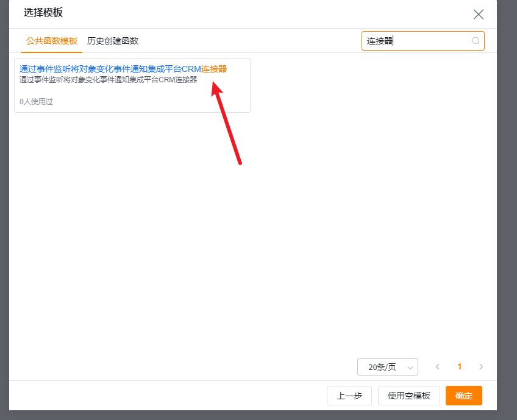Select the template description text below title
517x420 pixels.
[x=108, y=80]
